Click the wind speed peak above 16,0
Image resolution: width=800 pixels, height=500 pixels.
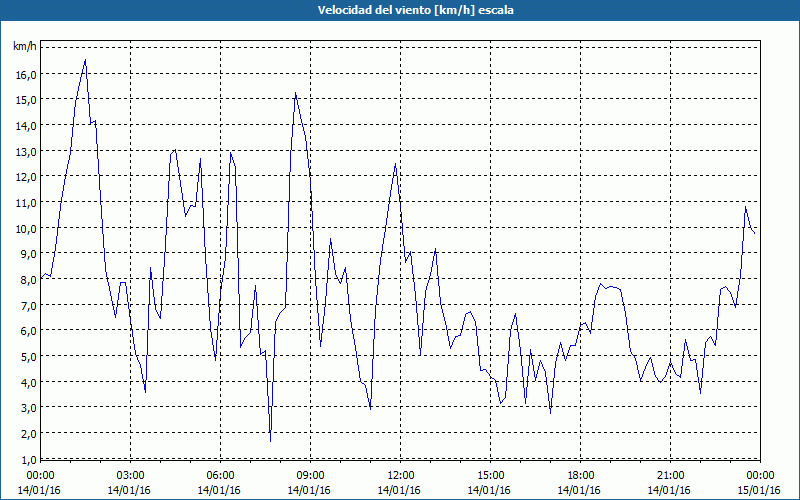click(85, 60)
